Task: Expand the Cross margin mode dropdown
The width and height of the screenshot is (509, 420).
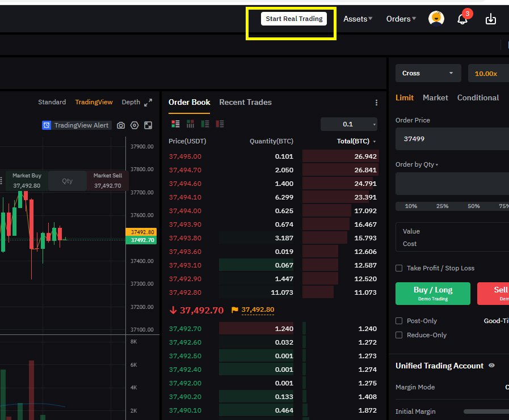Action: [428, 73]
